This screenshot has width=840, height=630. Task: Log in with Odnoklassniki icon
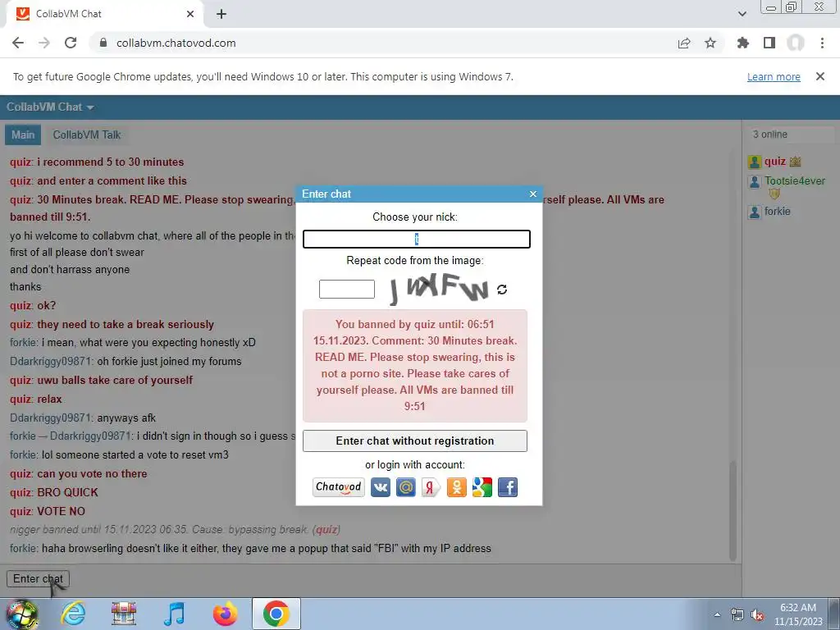[x=456, y=487]
